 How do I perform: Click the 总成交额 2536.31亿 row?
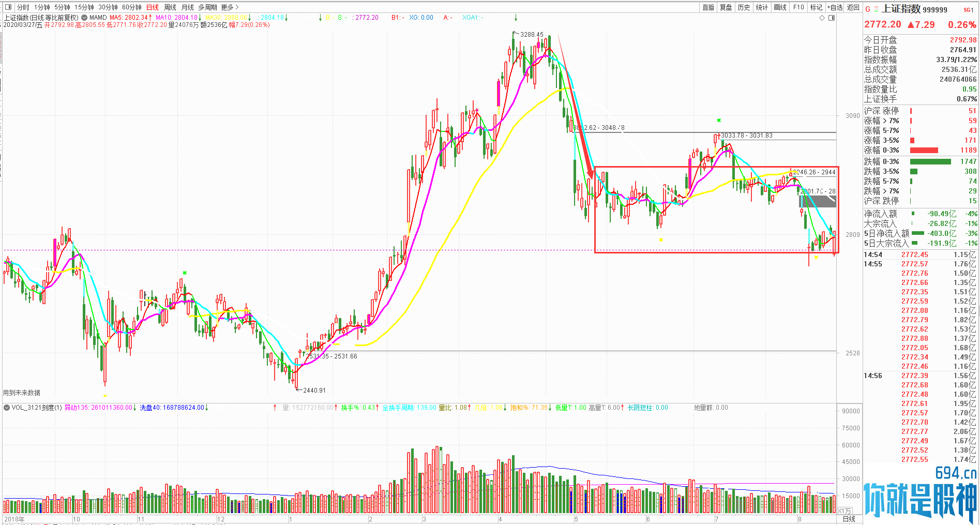pyautogui.click(x=921, y=69)
